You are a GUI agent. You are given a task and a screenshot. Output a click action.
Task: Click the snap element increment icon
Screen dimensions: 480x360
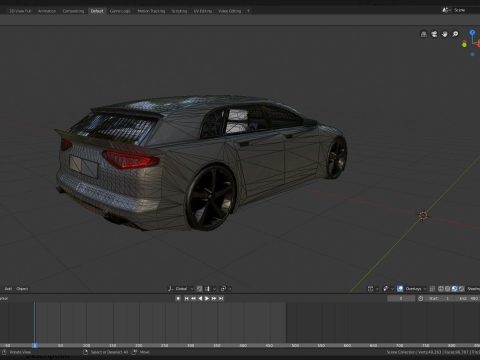point(207,289)
